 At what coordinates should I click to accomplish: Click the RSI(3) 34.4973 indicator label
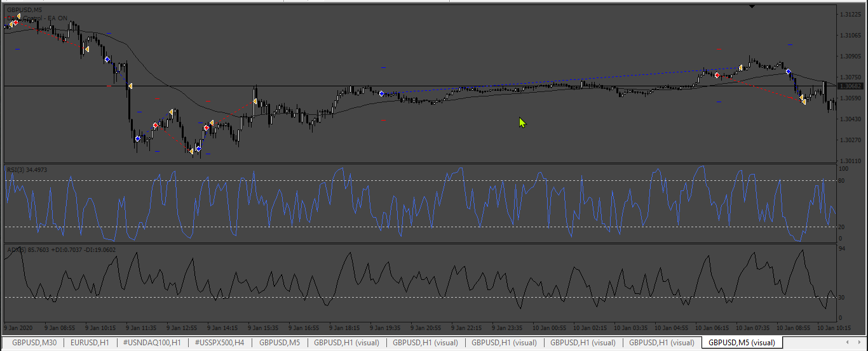(27, 169)
